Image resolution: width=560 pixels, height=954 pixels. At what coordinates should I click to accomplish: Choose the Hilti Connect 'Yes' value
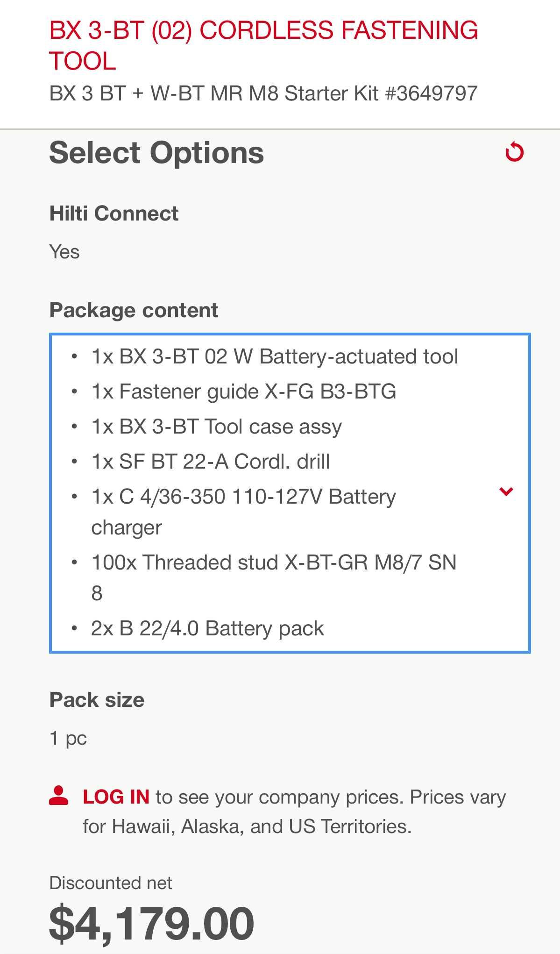(64, 252)
